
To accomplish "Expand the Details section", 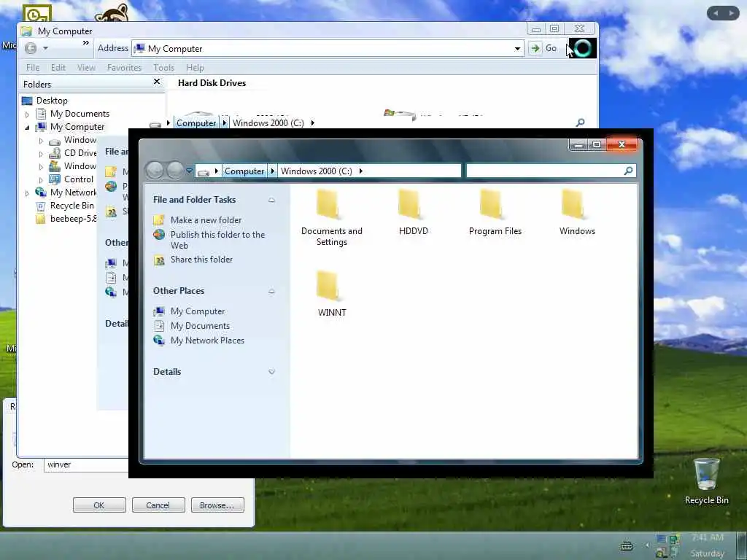I will click(271, 372).
